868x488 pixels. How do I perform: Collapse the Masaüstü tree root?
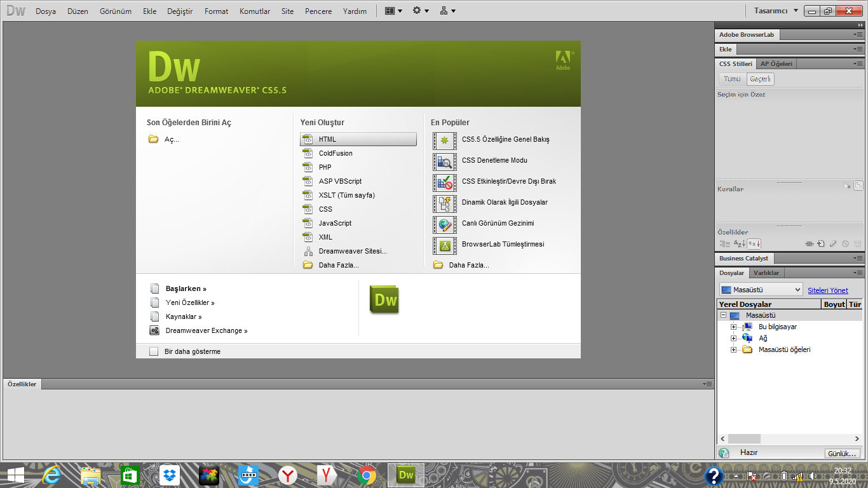coord(723,315)
